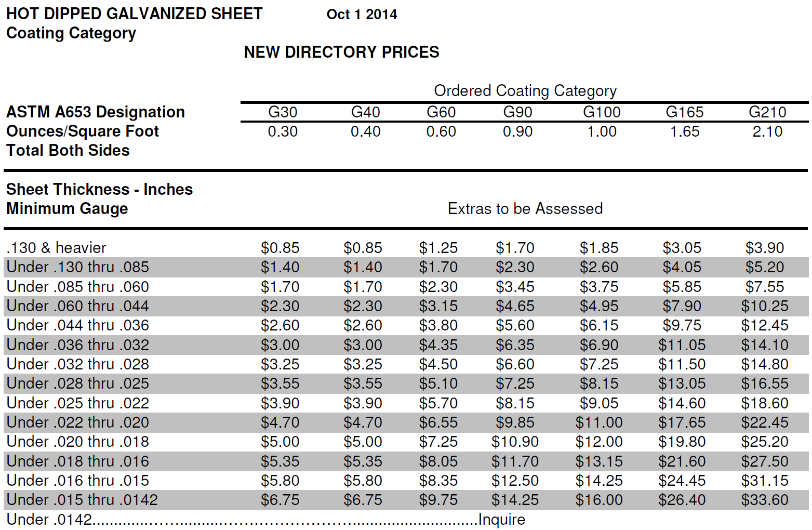Click the 'NEW DIRECTORY PRICES' heading
Viewport: 812px width, 530px height.
(341, 52)
